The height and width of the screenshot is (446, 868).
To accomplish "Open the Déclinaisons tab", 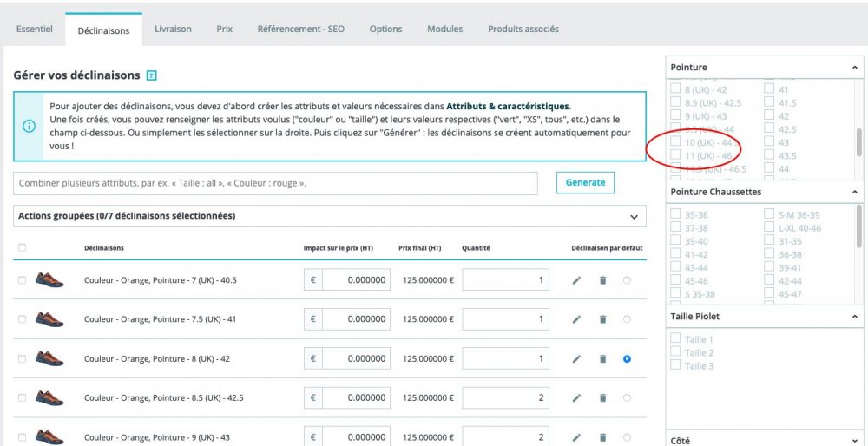I will tap(103, 30).
